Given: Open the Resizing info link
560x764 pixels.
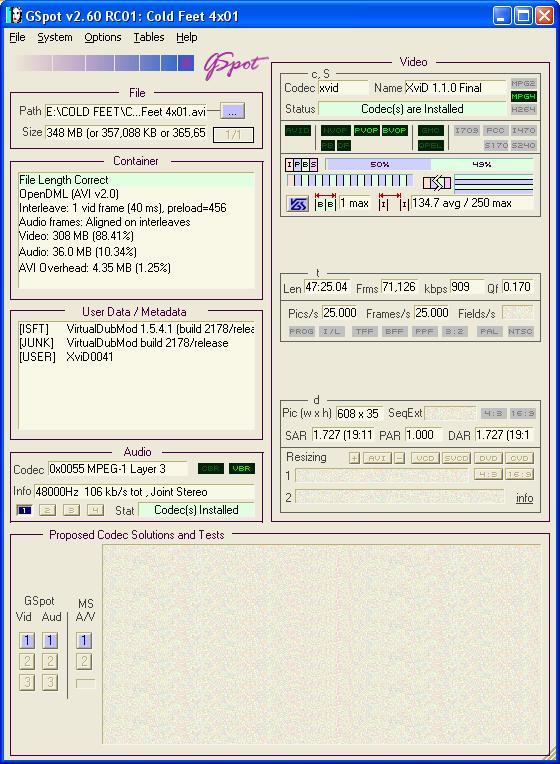Looking at the screenshot, I should [x=524, y=498].
